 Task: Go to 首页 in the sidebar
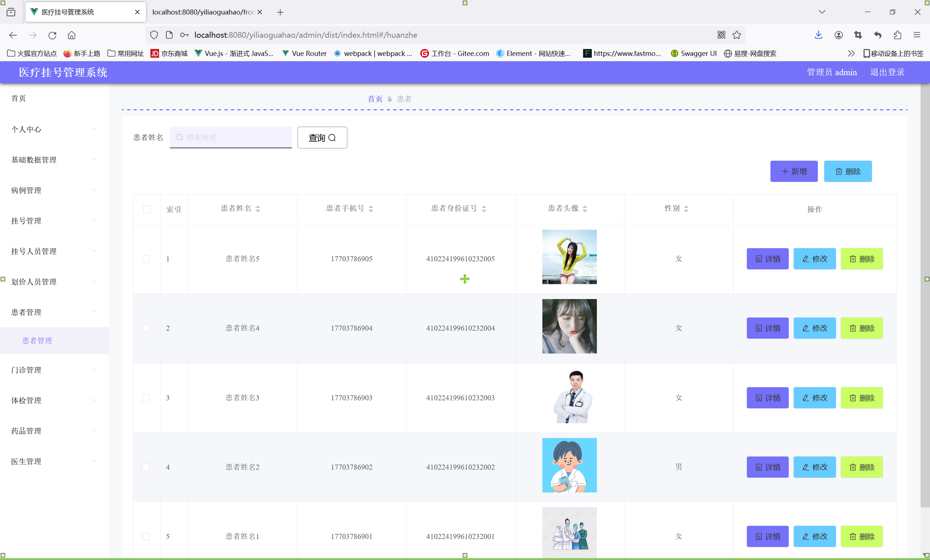tap(19, 98)
